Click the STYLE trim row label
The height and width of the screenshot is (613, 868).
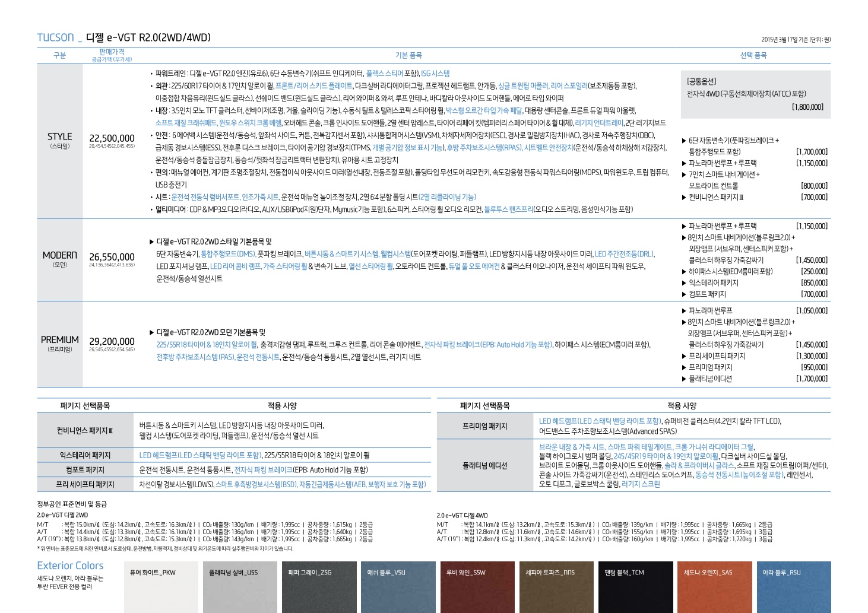click(59, 140)
